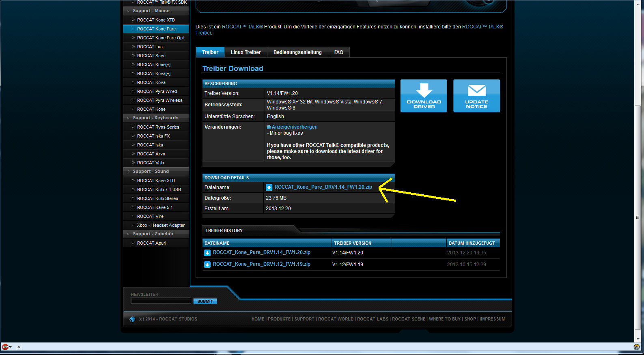Click download icon for DRV1.14_FW1.20 history row
This screenshot has height=355, width=644.
point(207,253)
